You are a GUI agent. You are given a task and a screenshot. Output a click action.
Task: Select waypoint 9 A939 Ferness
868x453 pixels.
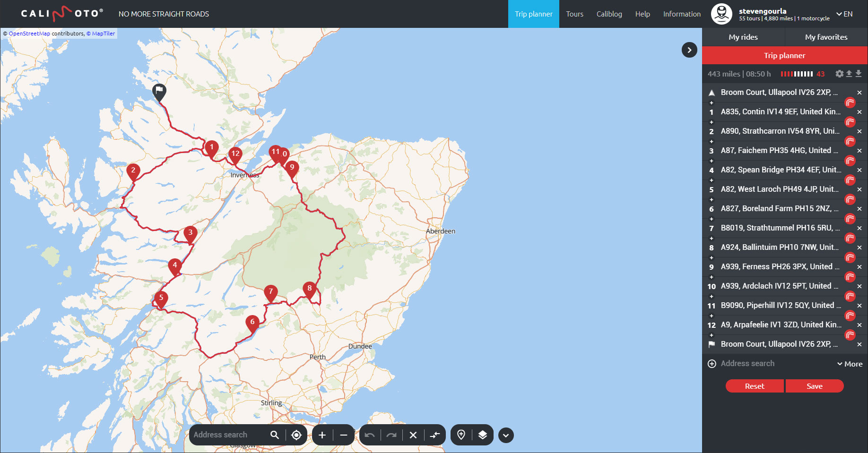(x=779, y=267)
